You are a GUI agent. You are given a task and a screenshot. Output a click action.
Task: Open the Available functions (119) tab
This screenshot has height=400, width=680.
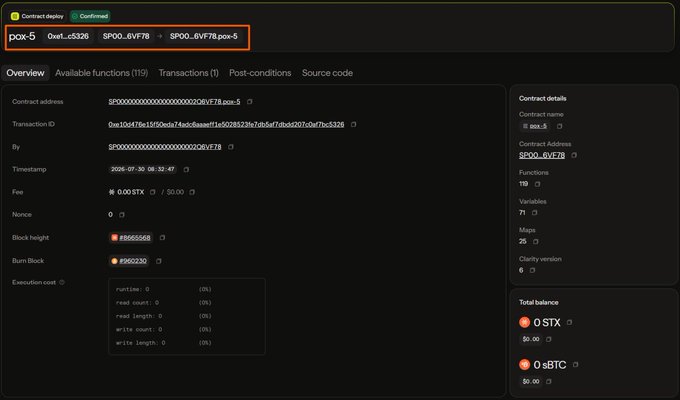pyautogui.click(x=101, y=73)
